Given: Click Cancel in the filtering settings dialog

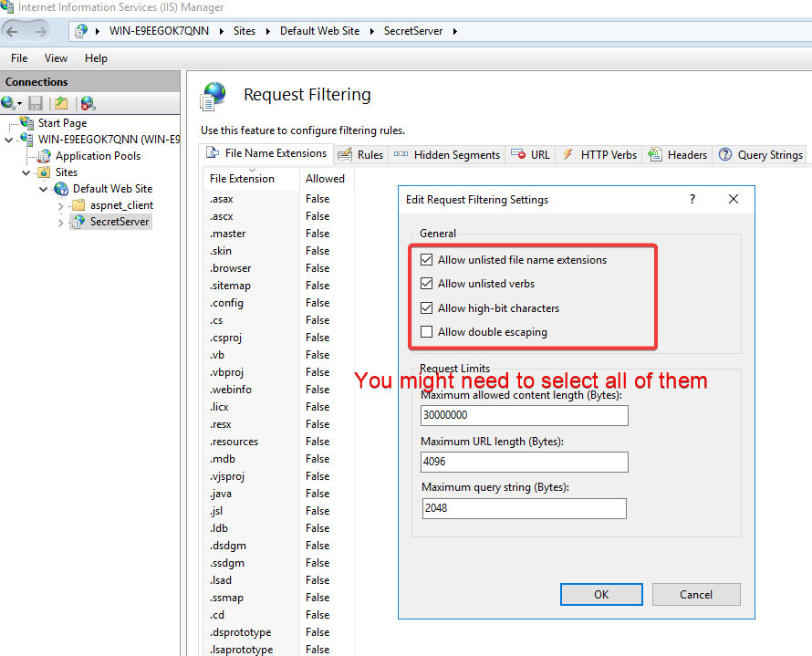Looking at the screenshot, I should pyautogui.click(x=696, y=594).
